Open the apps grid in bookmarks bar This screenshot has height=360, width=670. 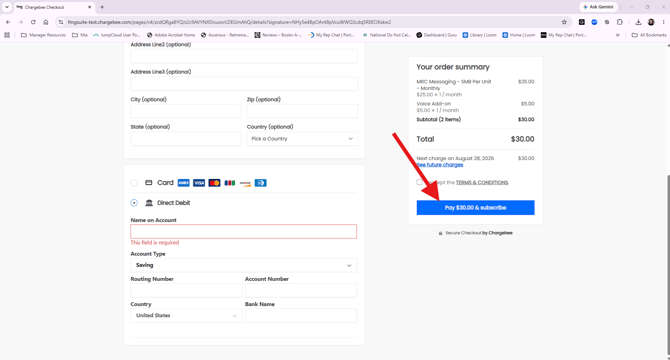[x=7, y=35]
